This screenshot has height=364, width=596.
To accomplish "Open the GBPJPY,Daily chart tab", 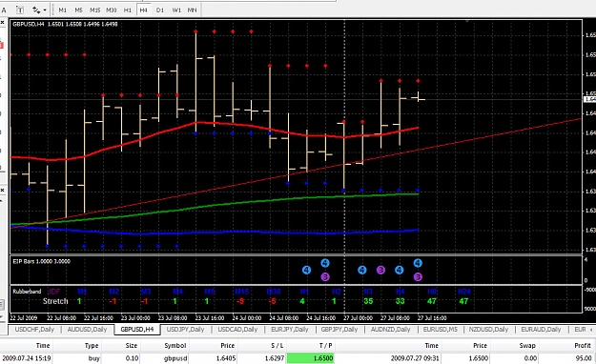I will click(339, 330).
